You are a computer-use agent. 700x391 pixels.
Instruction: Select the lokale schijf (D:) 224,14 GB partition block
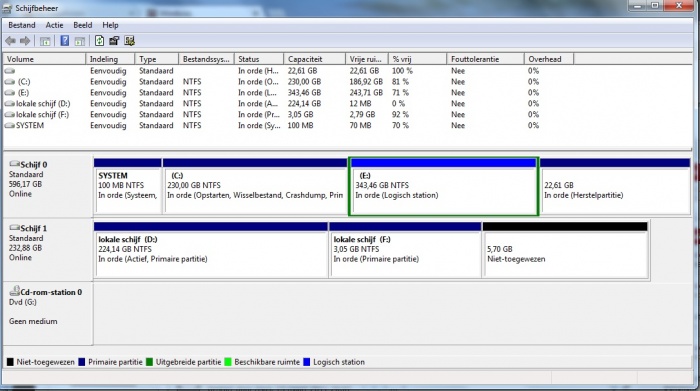(211, 250)
